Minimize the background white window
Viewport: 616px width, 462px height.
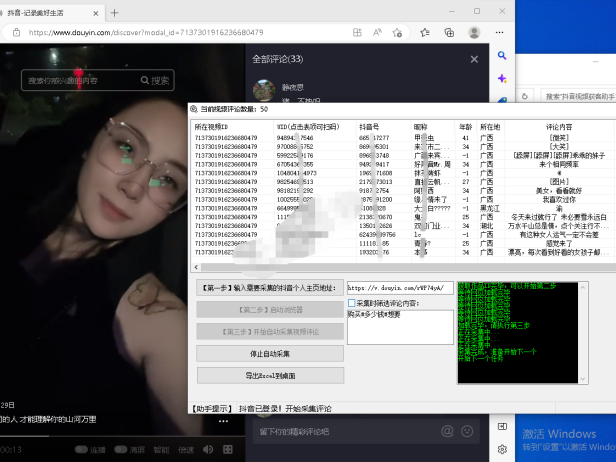[596, 62]
